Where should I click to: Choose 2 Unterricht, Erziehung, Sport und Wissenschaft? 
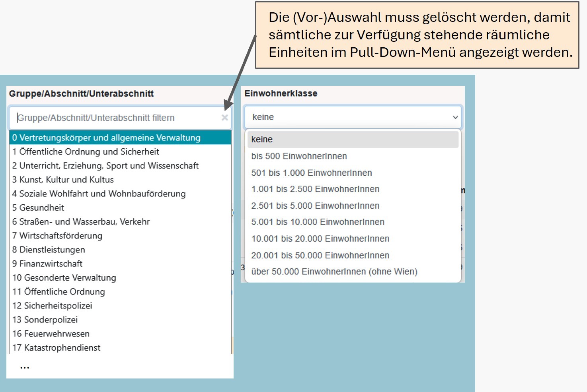click(105, 166)
